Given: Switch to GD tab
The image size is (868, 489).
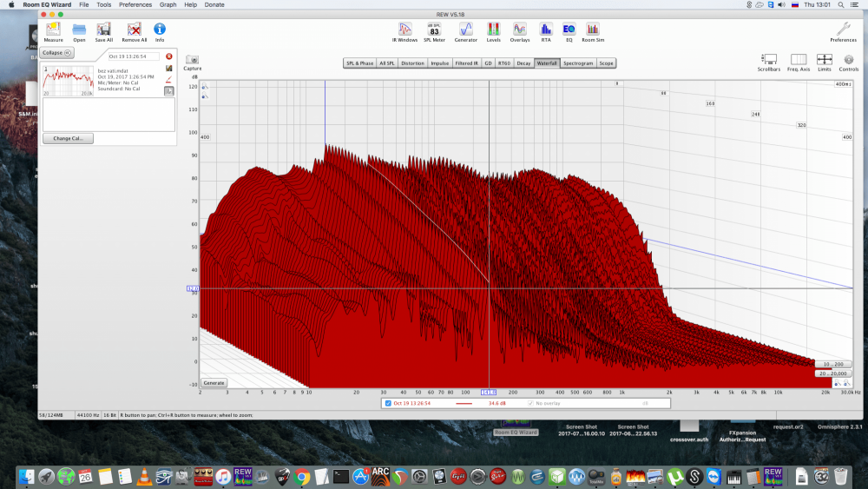Looking at the screenshot, I should (488, 63).
